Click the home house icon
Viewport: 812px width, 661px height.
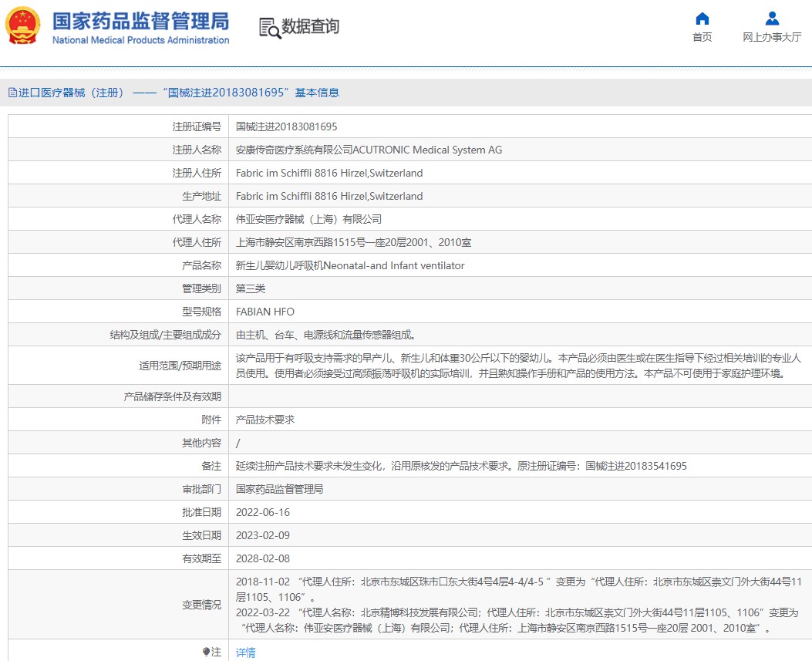702,19
